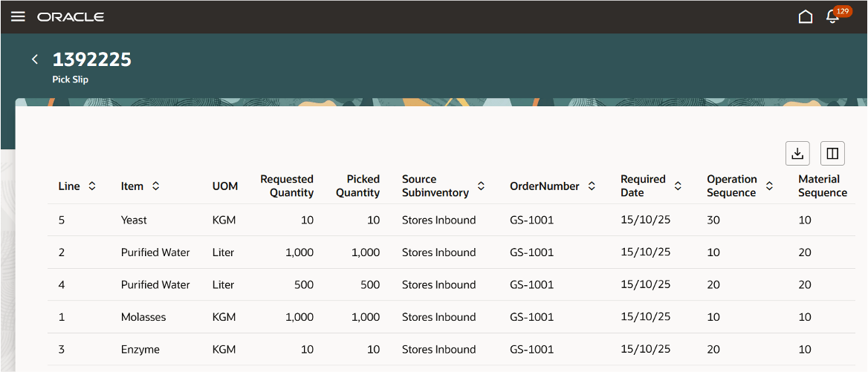
Task: Sort by Source Subinventory column
Action: (x=481, y=186)
